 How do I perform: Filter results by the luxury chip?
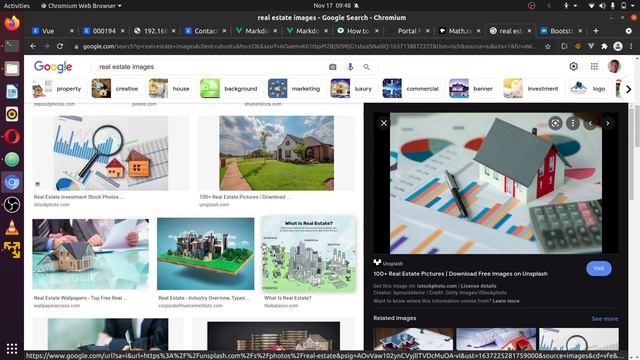tap(353, 89)
